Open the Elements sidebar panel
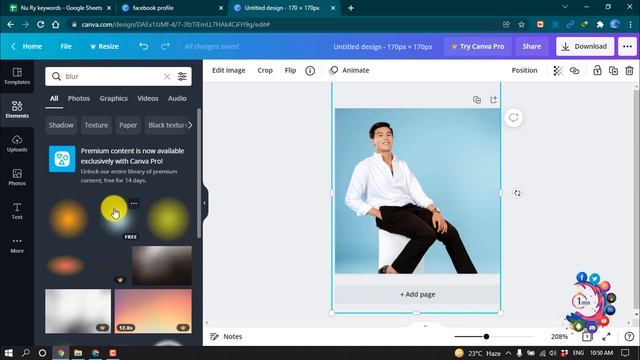Viewport: 640px width, 360px height. coord(17,109)
